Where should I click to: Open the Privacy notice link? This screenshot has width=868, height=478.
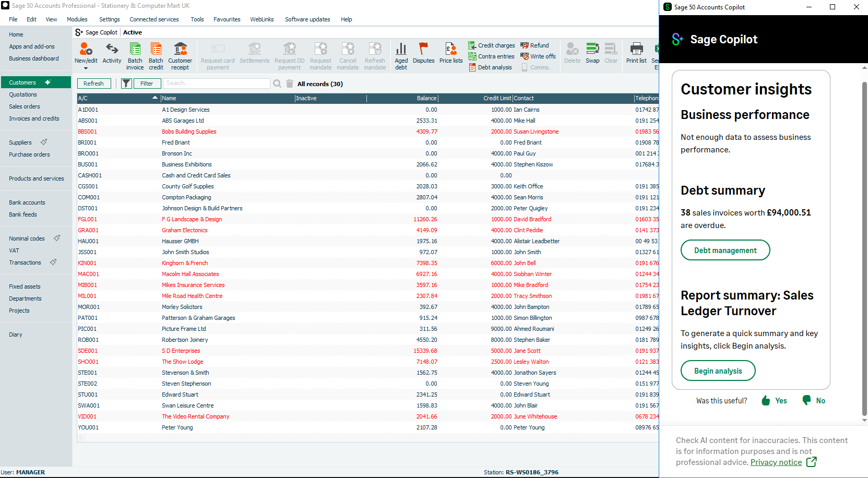(776, 462)
